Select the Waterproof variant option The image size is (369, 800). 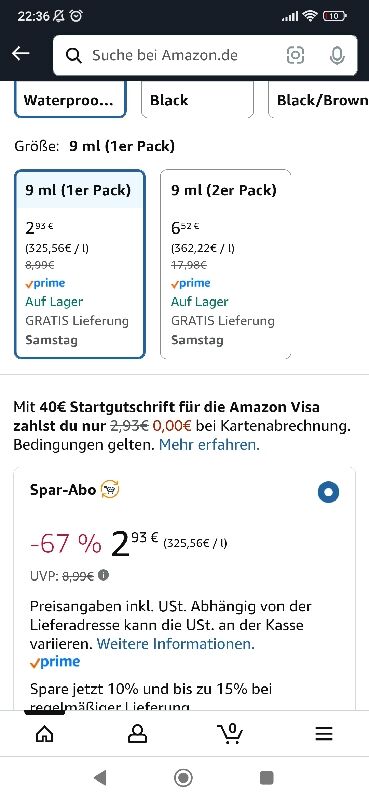[70, 99]
